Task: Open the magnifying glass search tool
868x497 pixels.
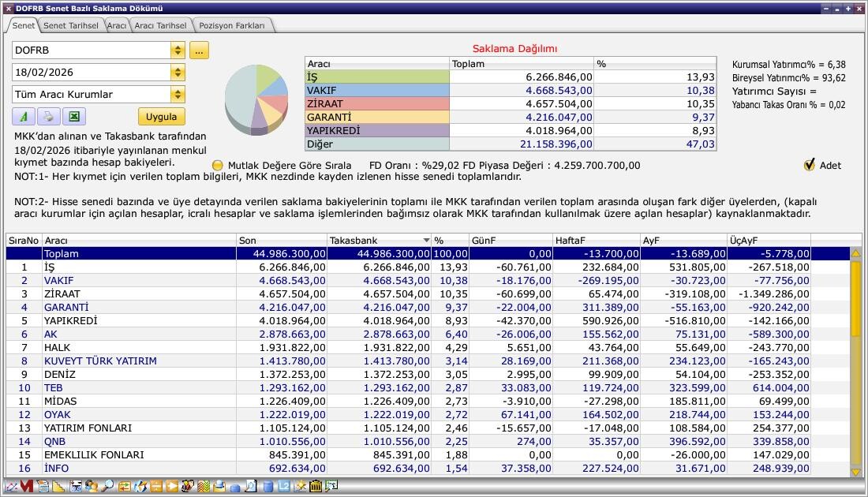Action: click(x=107, y=487)
